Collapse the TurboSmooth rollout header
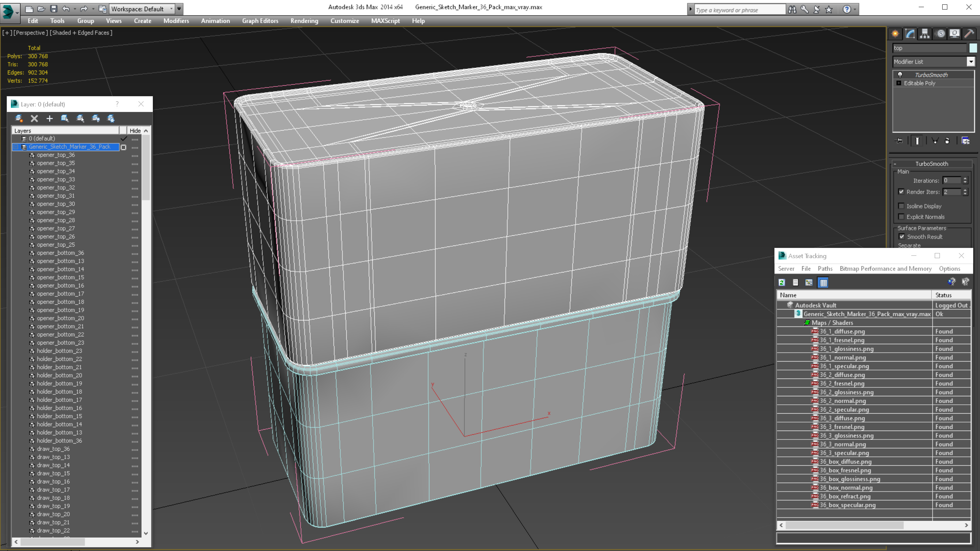980x551 pixels. point(932,164)
